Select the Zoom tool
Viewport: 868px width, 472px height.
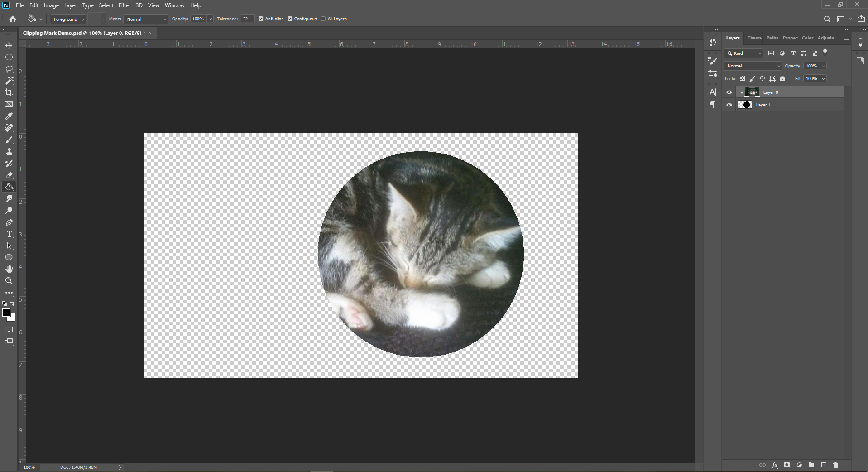coord(9,281)
